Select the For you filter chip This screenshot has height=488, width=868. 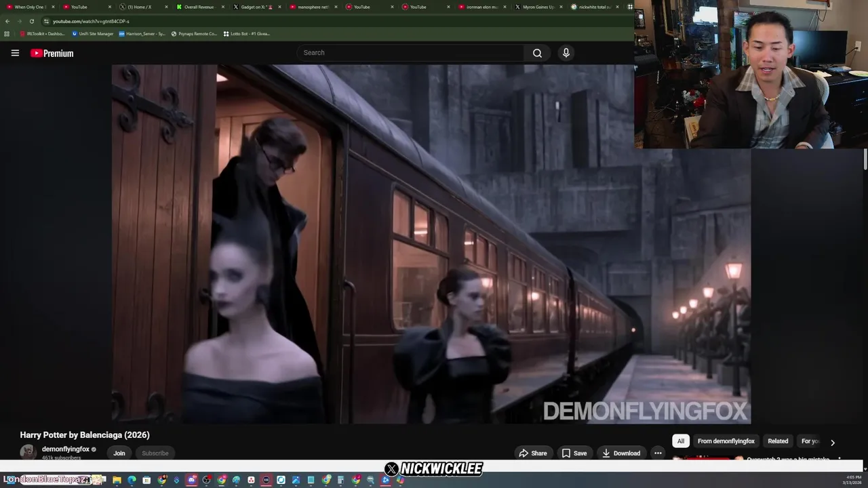[x=810, y=441]
